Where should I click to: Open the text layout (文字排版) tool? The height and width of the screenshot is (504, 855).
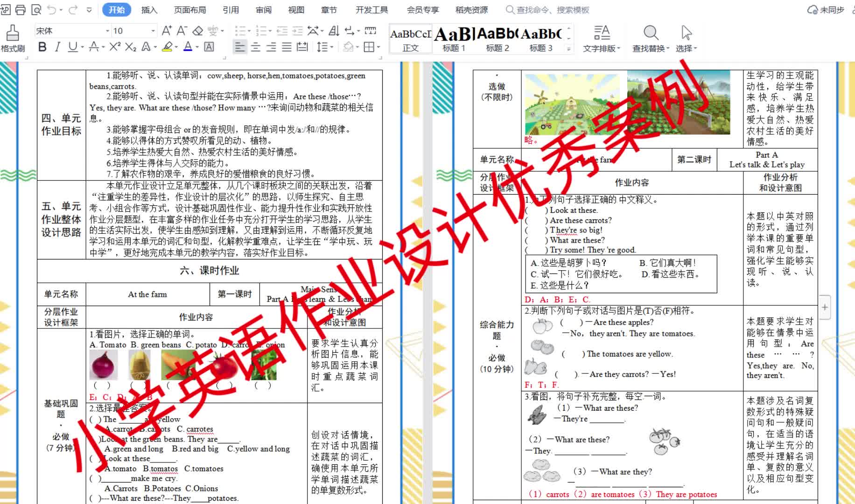coord(602,38)
